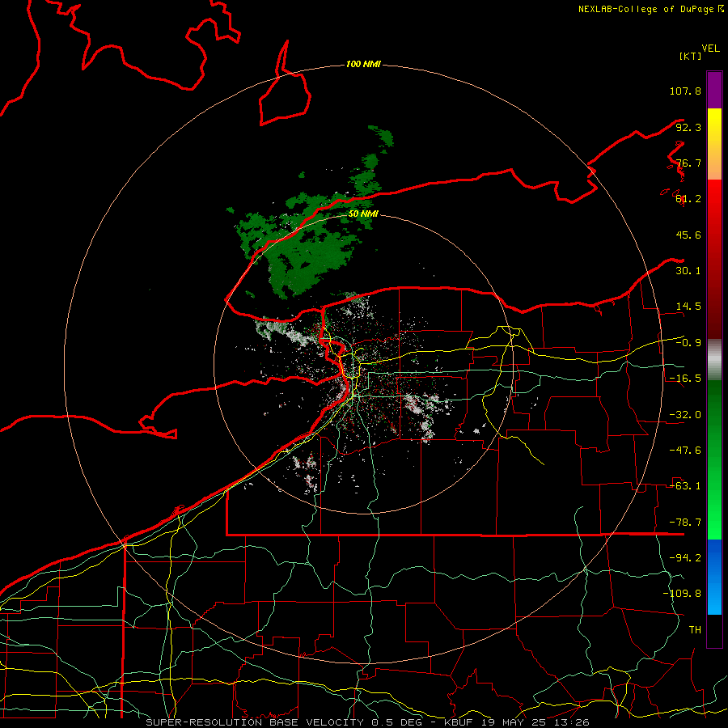Pick the blue segment of velocity color bar

click(x=714, y=577)
